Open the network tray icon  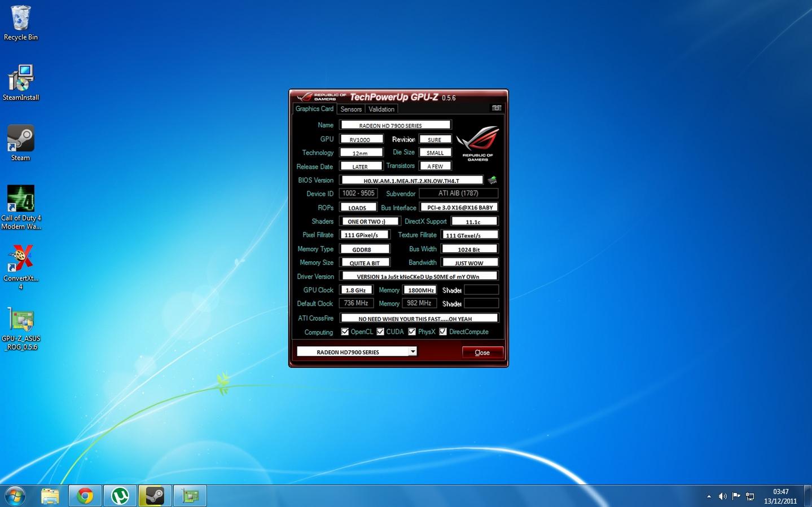[750, 496]
